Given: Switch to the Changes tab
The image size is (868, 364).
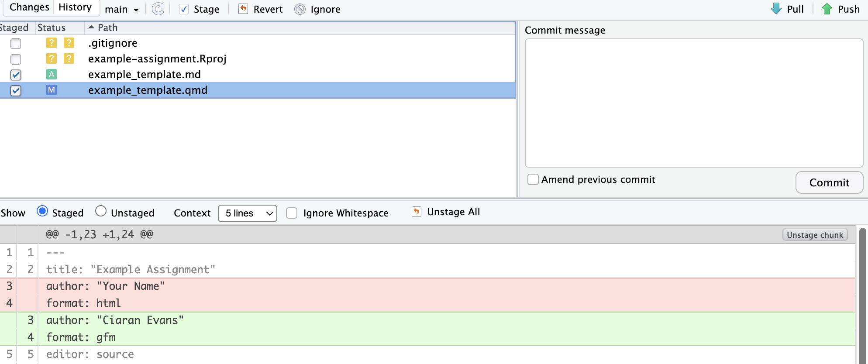Looking at the screenshot, I should [x=29, y=7].
